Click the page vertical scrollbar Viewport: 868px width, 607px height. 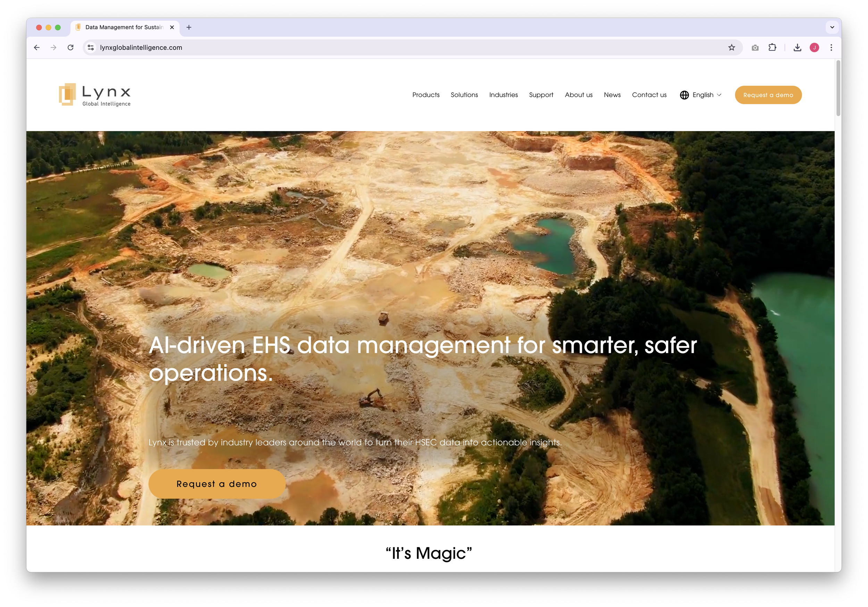coord(838,88)
